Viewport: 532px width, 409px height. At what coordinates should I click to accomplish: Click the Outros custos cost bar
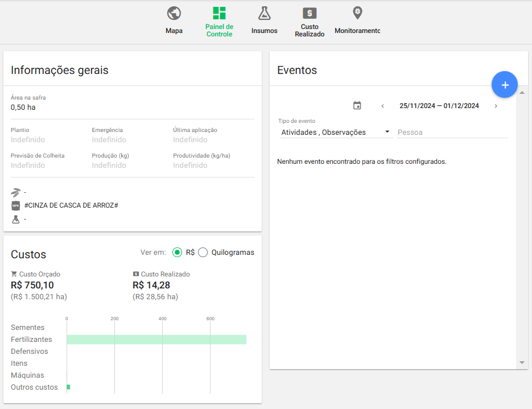pos(68,387)
